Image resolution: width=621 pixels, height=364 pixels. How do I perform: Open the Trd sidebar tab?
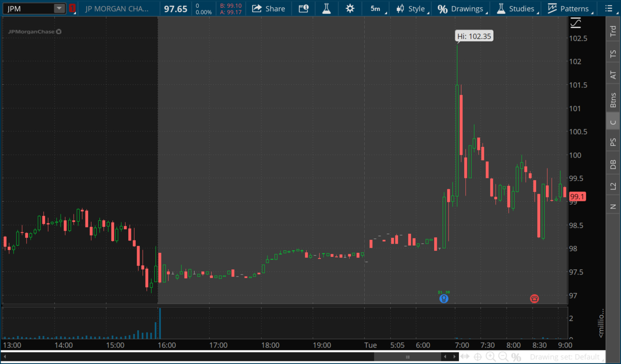tap(613, 31)
